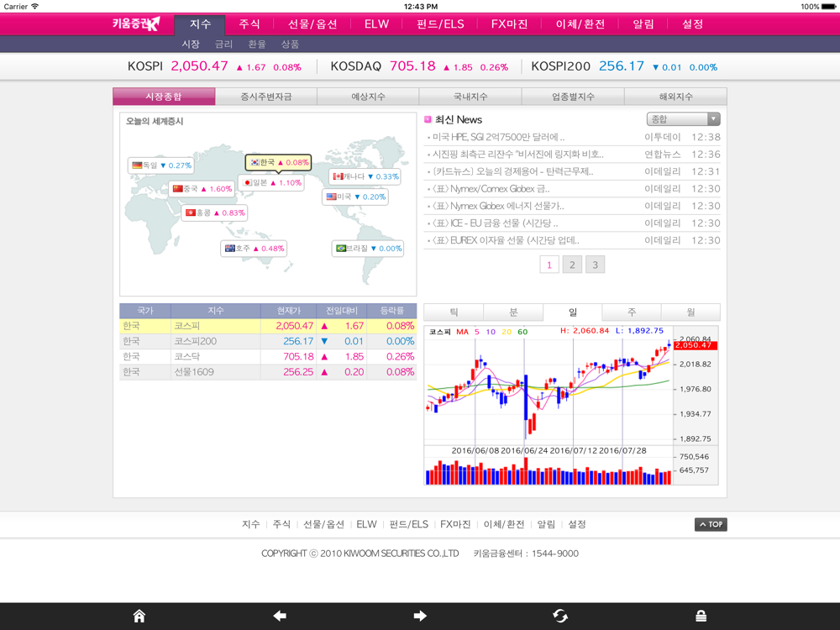Open the 지수 main menu

point(200,24)
